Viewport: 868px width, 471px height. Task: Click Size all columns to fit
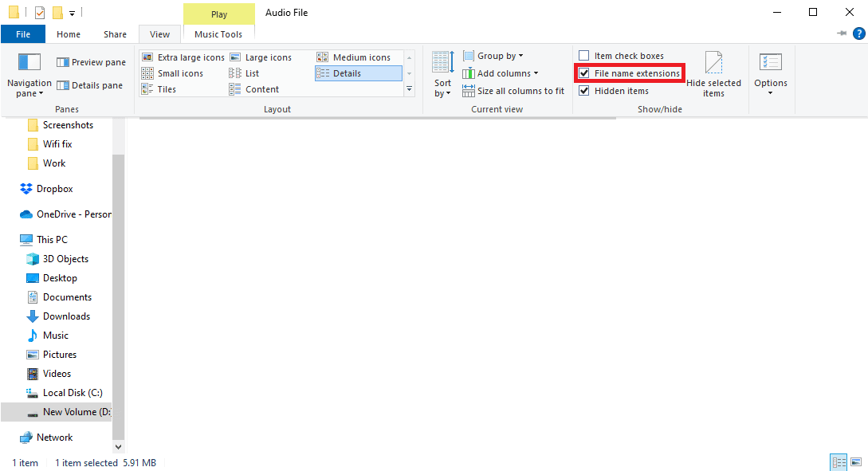(513, 91)
